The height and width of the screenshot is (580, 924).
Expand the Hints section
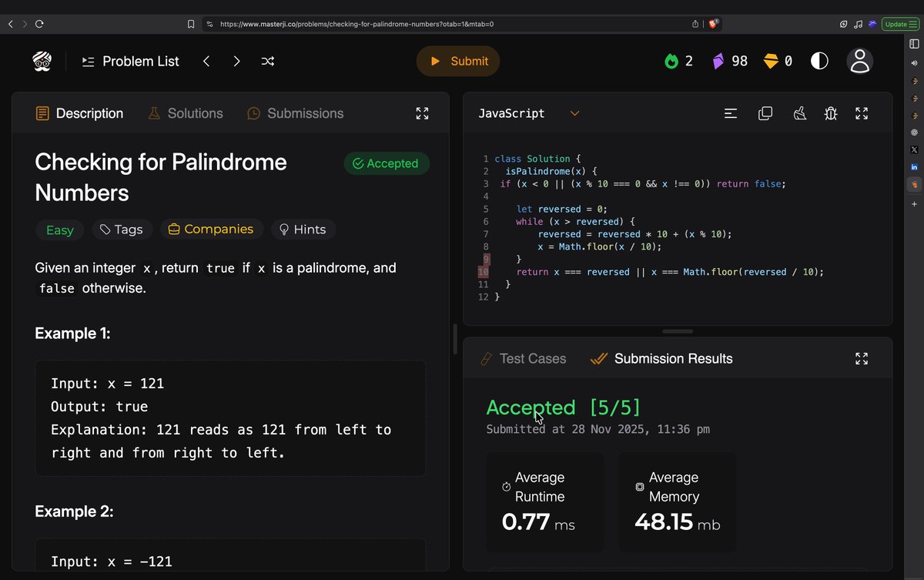303,229
